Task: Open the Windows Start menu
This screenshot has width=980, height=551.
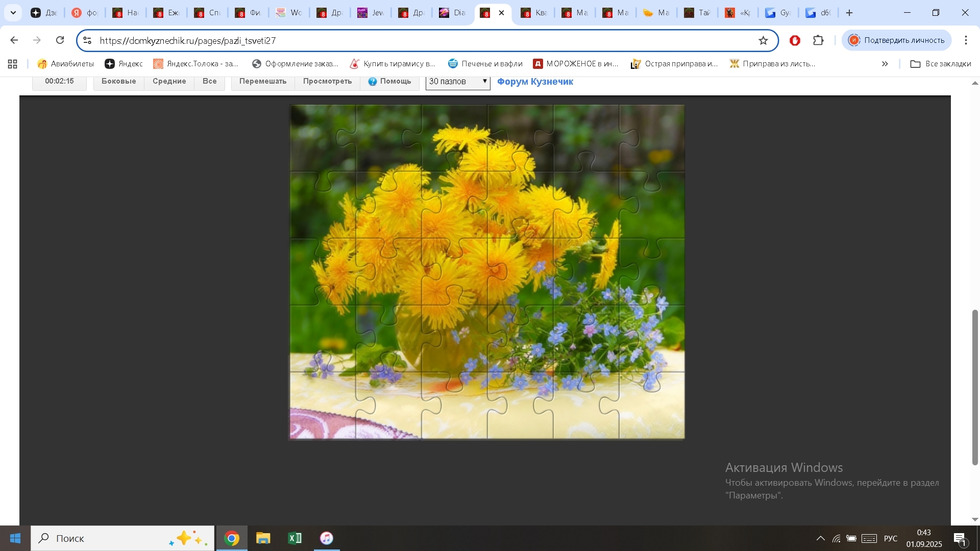Action: (x=15, y=538)
